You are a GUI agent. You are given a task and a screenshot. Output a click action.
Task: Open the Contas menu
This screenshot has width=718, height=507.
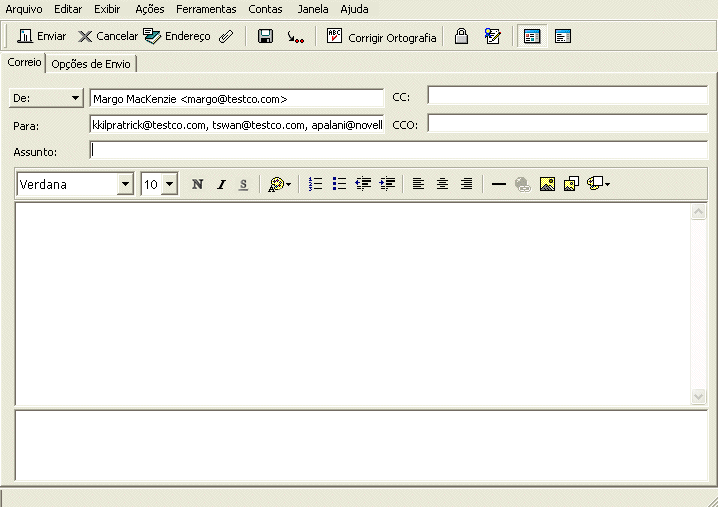pos(265,9)
